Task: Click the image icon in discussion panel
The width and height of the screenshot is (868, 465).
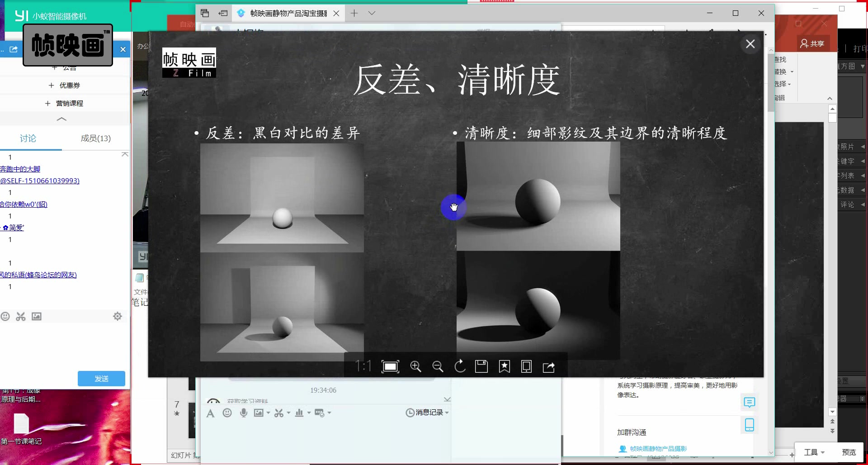Action: pos(37,317)
